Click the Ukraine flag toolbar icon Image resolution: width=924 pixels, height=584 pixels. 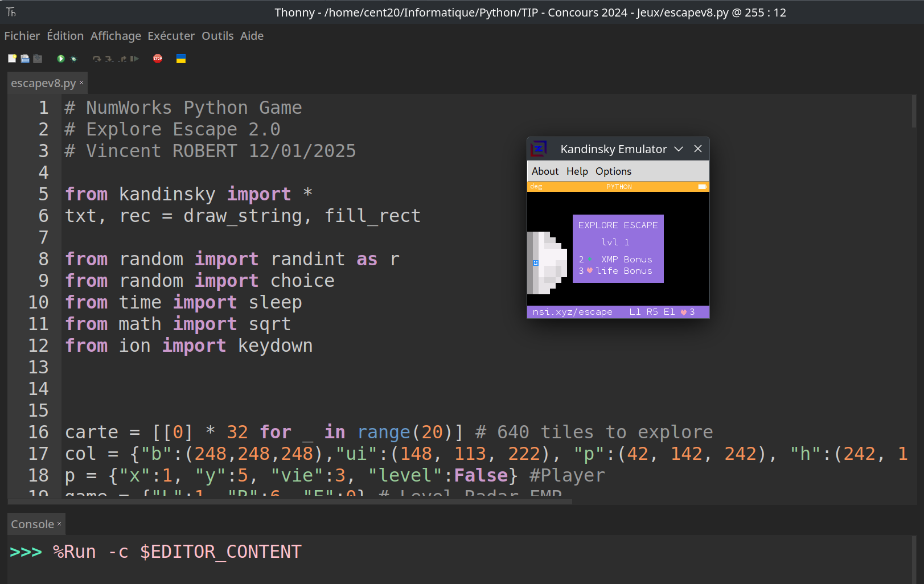click(181, 59)
